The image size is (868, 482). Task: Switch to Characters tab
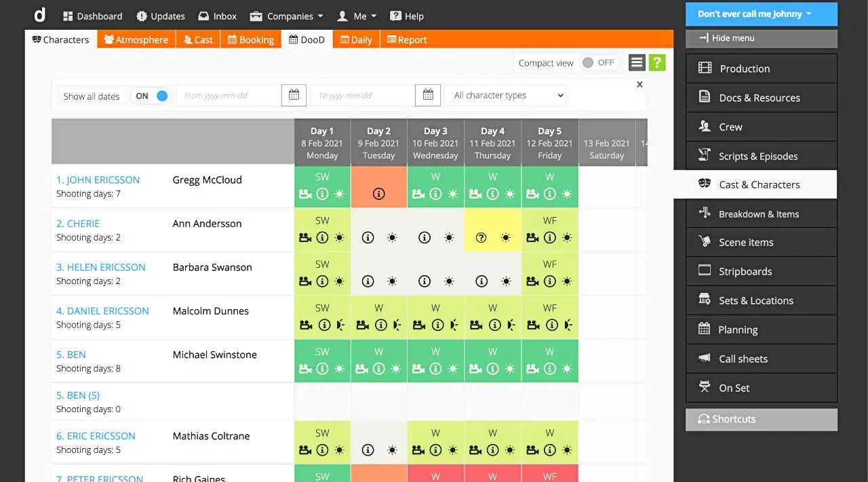[61, 39]
